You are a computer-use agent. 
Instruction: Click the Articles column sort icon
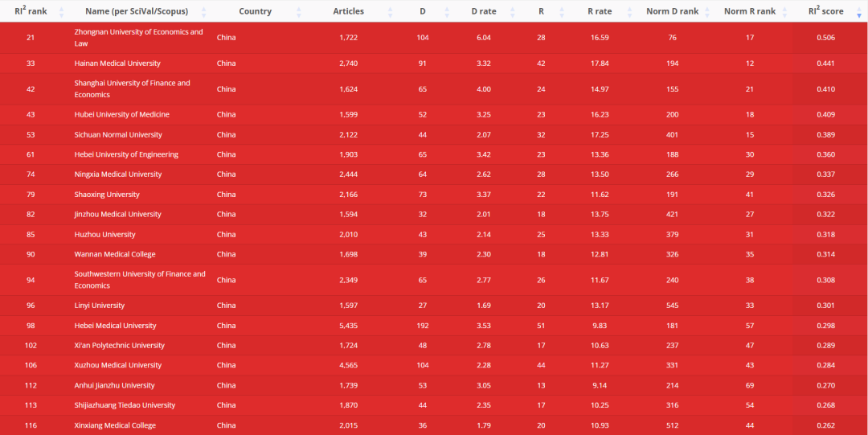coord(391,11)
